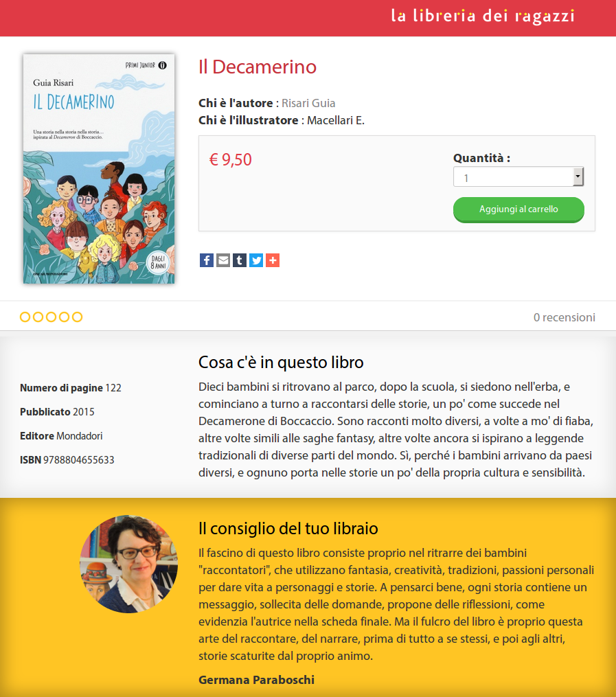Open the 0 recensioni link
This screenshot has width=616, height=697.
(x=564, y=317)
